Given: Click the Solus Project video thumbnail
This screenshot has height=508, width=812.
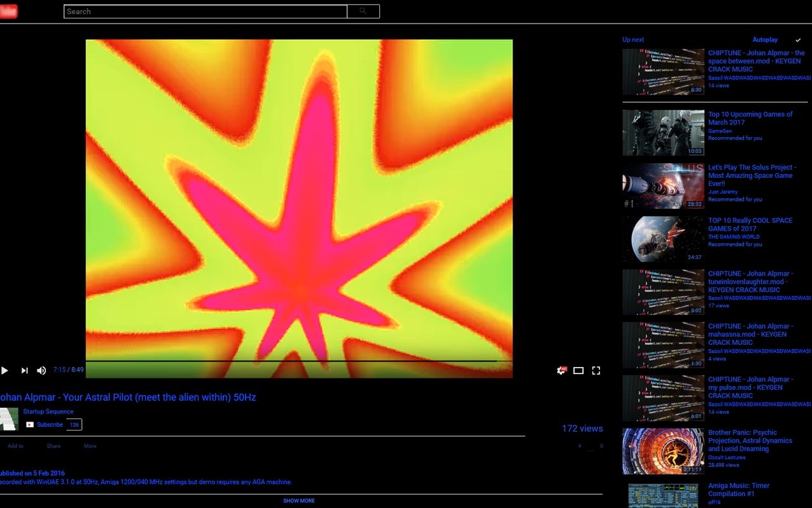Looking at the screenshot, I should pos(664,186).
